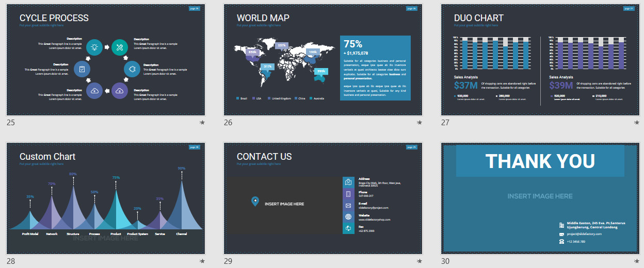This screenshot has width=644, height=268.
Task: Click the 'DUO CHART' slide title
Action: point(479,18)
